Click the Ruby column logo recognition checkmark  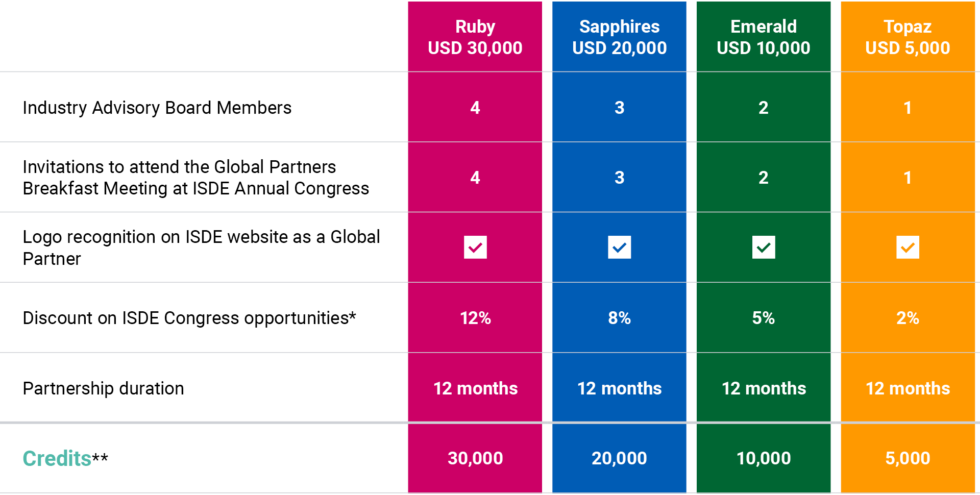(475, 247)
